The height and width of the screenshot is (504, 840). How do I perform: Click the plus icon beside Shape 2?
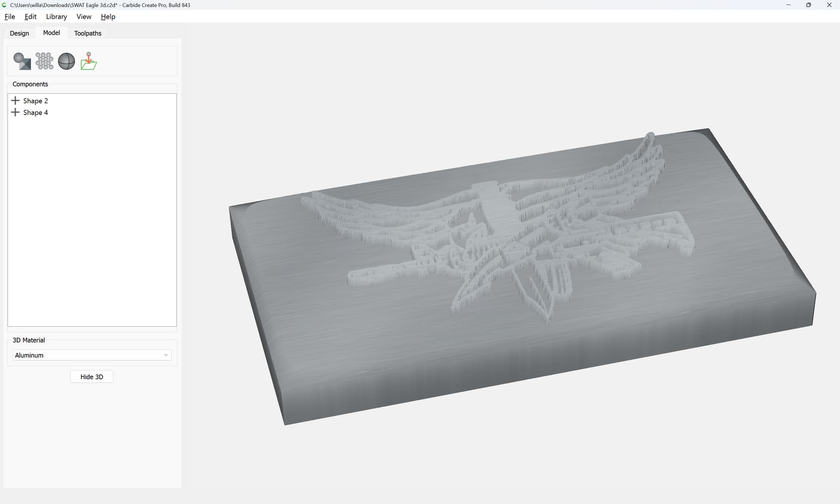pyautogui.click(x=15, y=101)
